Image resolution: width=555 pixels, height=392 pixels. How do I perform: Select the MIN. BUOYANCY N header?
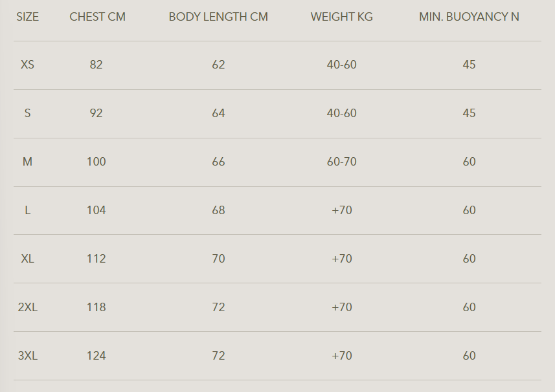(x=469, y=17)
